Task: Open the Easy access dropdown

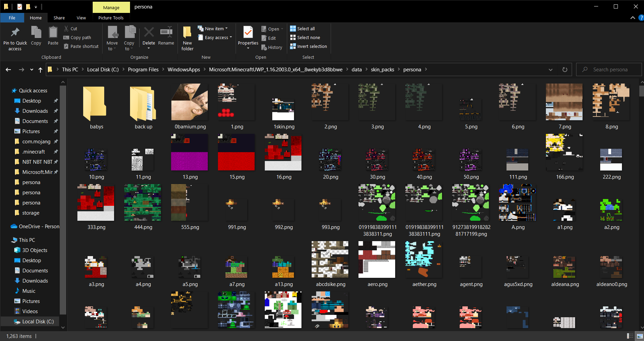Action: click(218, 38)
